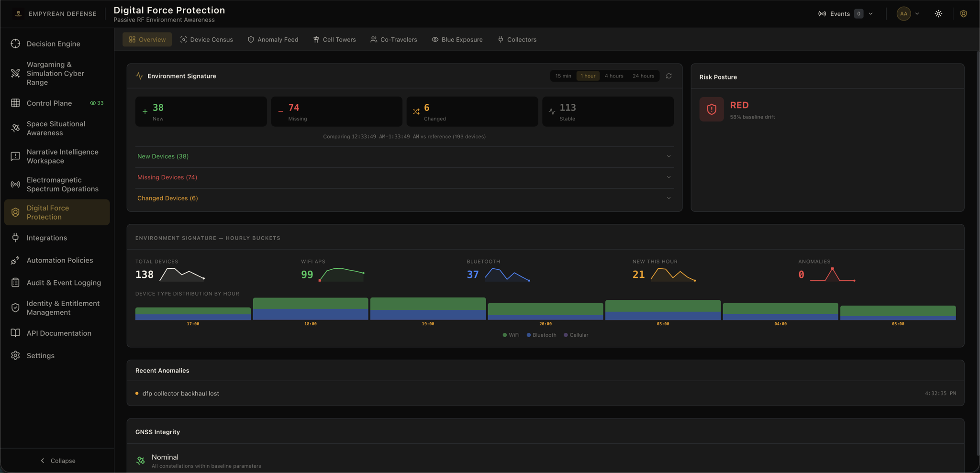980x473 pixels.
Task: Click AA user avatar
Action: tap(903, 14)
